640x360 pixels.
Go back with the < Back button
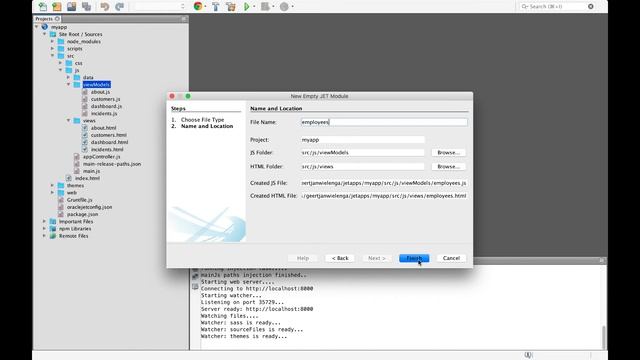[x=340, y=258]
